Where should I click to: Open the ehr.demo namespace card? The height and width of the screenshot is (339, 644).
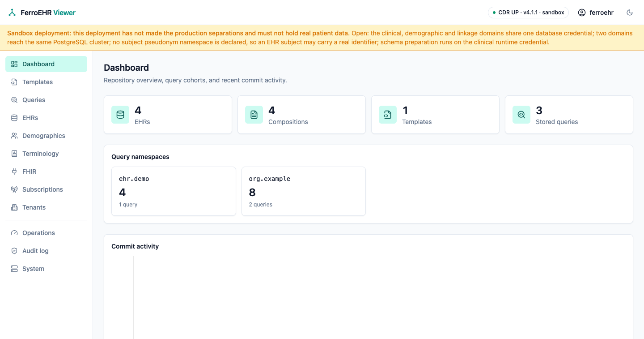tap(174, 191)
